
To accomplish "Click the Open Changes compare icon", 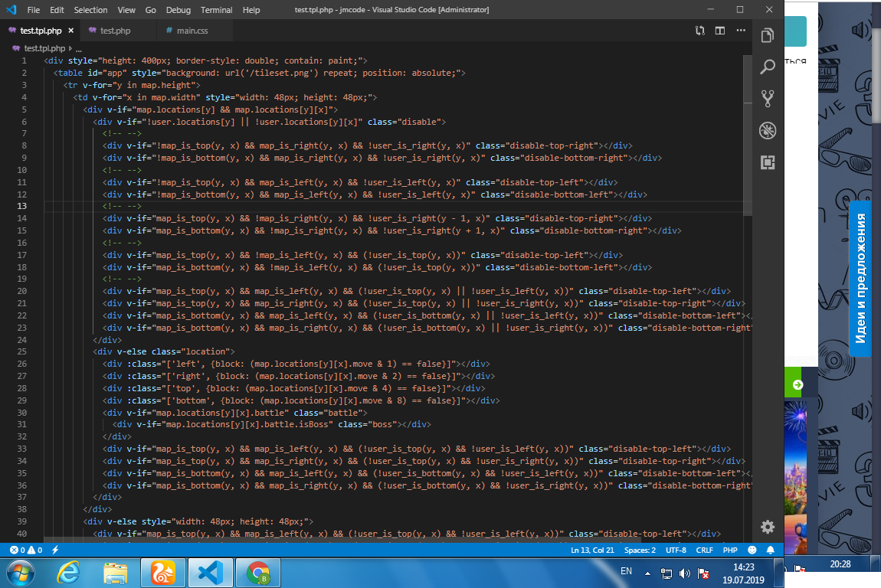I will pos(699,31).
